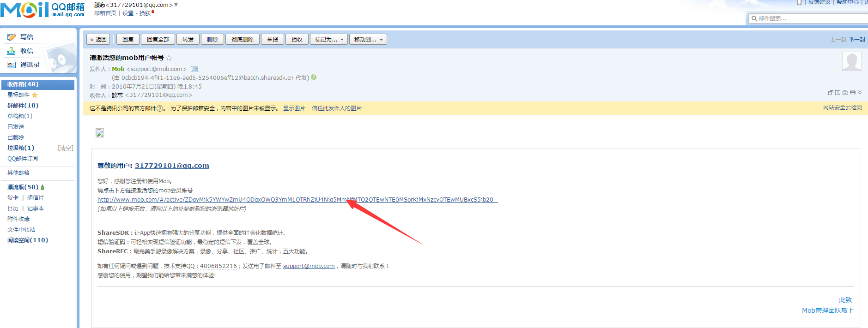
Task: Click the 回复 reply button
Action: click(x=128, y=40)
